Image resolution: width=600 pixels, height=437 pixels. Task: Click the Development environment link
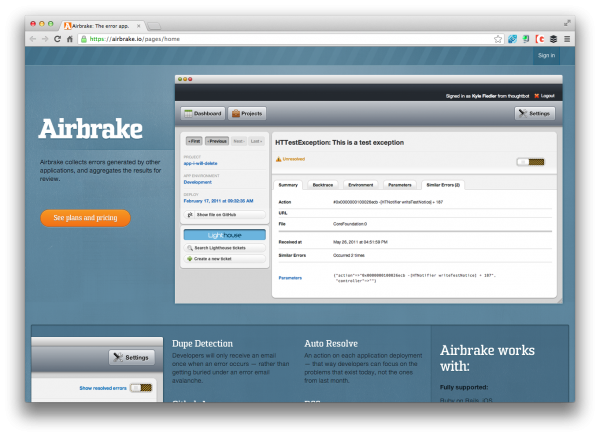[197, 182]
